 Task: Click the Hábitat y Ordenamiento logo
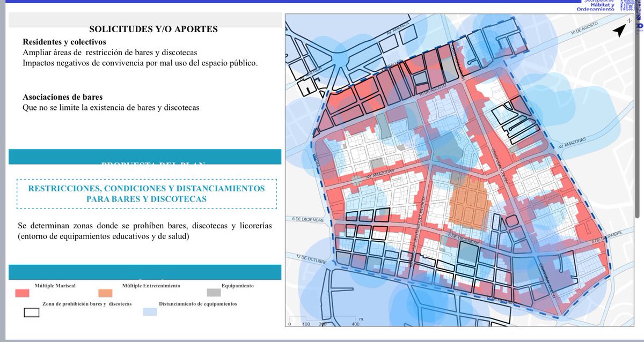pos(596,6)
